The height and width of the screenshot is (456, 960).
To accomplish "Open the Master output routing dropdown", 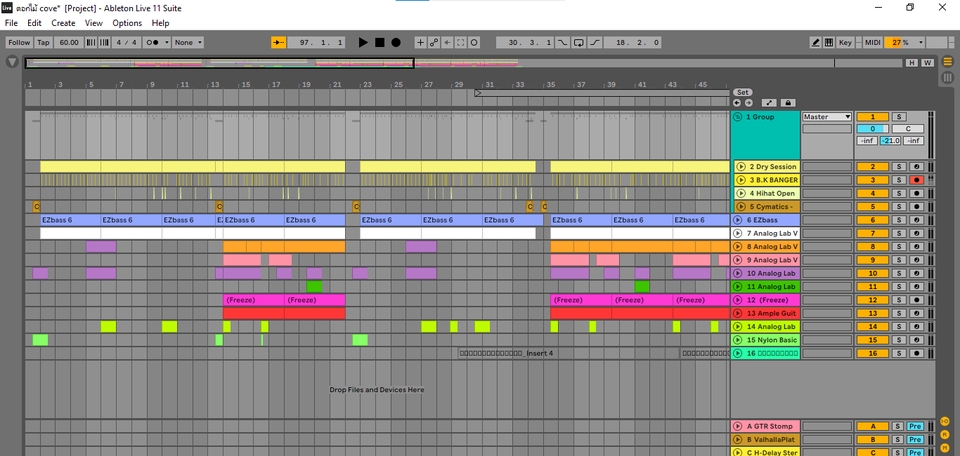I will click(x=827, y=117).
